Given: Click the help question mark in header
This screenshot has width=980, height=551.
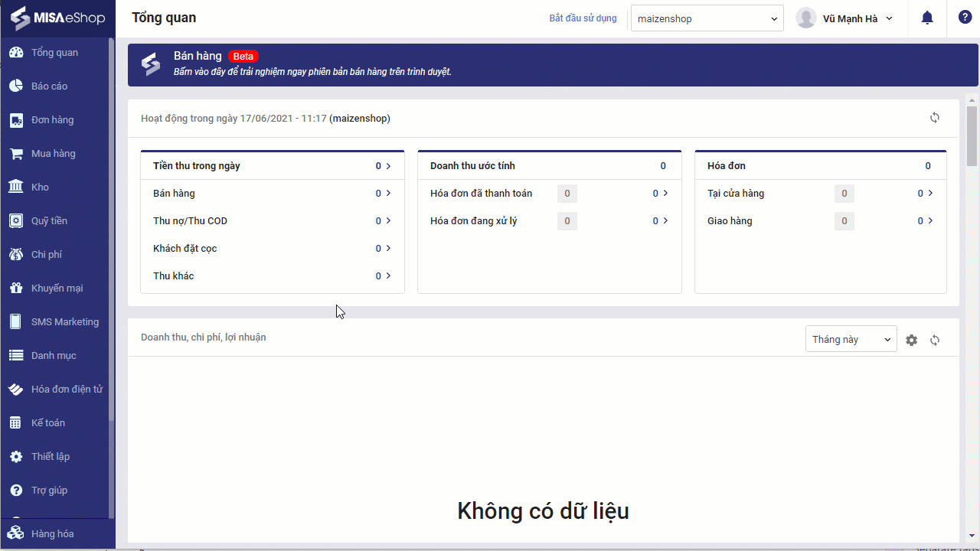Looking at the screenshot, I should [965, 18].
